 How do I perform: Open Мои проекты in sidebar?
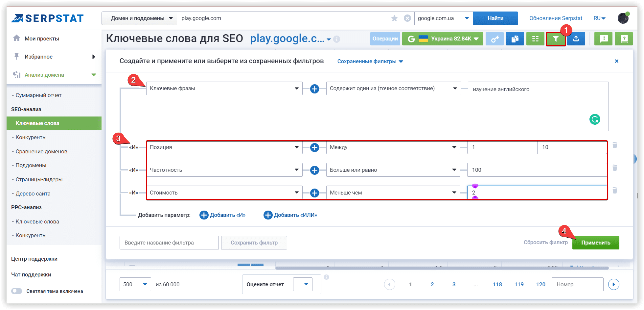[42, 39]
